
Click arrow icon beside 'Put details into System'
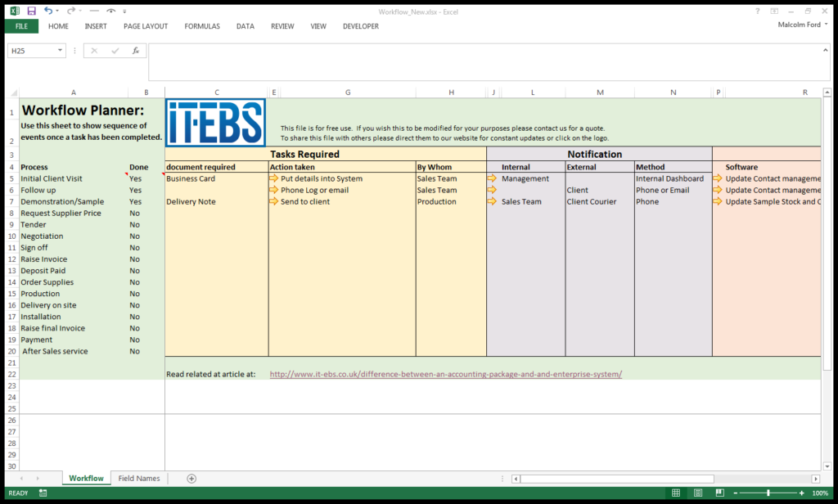tap(273, 178)
